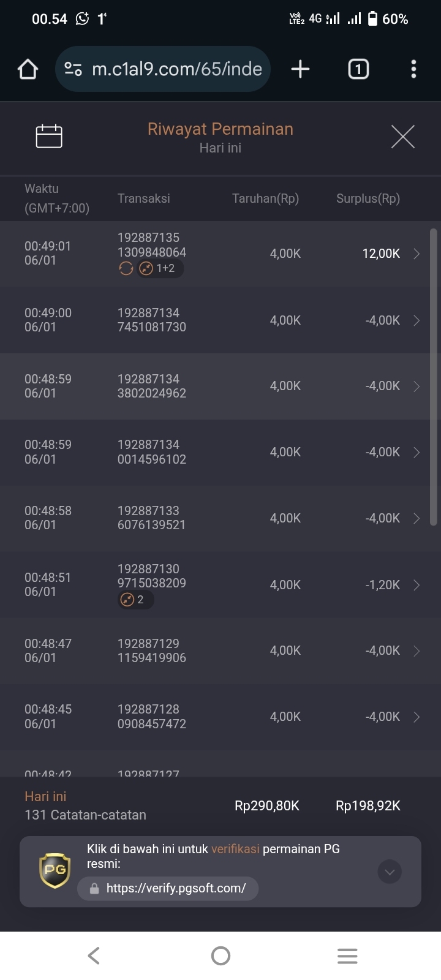Tap the m.c1al9.com address bar
This screenshot has height=980, width=441.
(163, 69)
